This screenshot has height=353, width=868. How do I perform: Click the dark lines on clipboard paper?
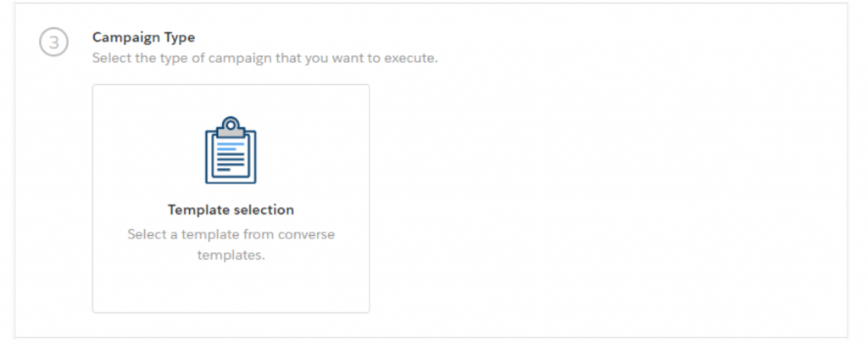coord(231,162)
